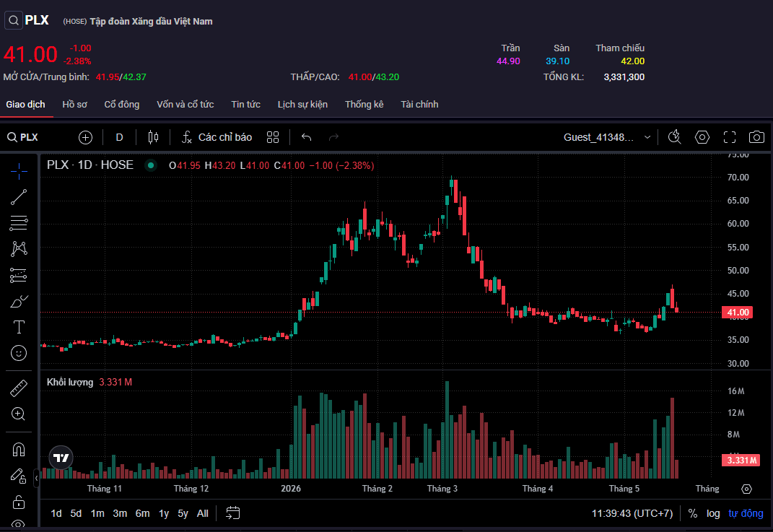Switch to the Thống kê tab
Screen dimensions: 773x532
[364, 105]
